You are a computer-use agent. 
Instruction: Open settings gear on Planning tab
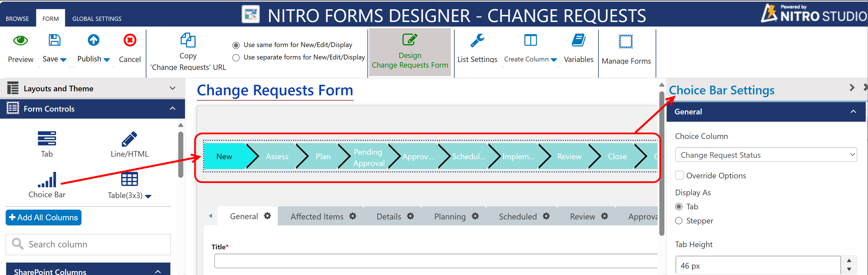(475, 216)
